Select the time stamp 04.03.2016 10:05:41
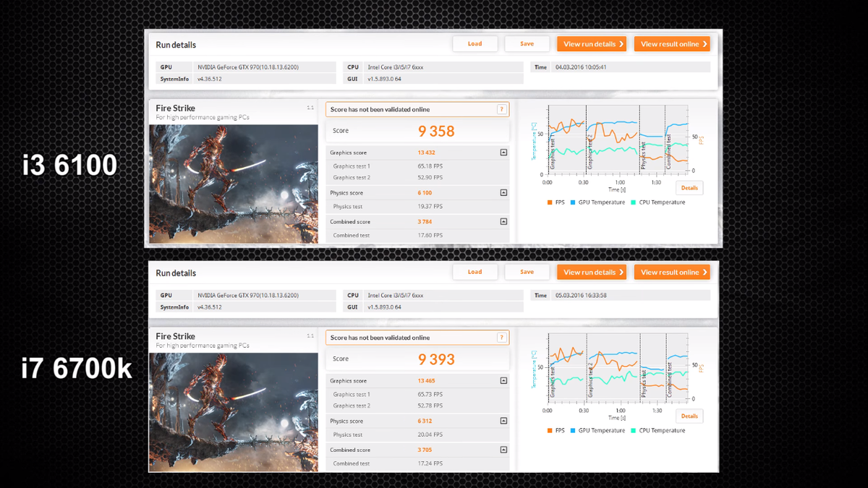The image size is (868, 488). click(580, 67)
